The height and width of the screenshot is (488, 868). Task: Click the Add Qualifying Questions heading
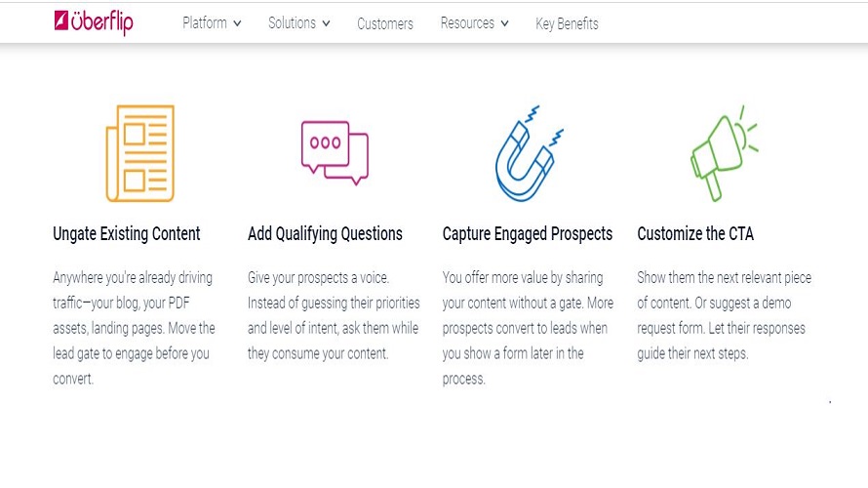point(325,234)
